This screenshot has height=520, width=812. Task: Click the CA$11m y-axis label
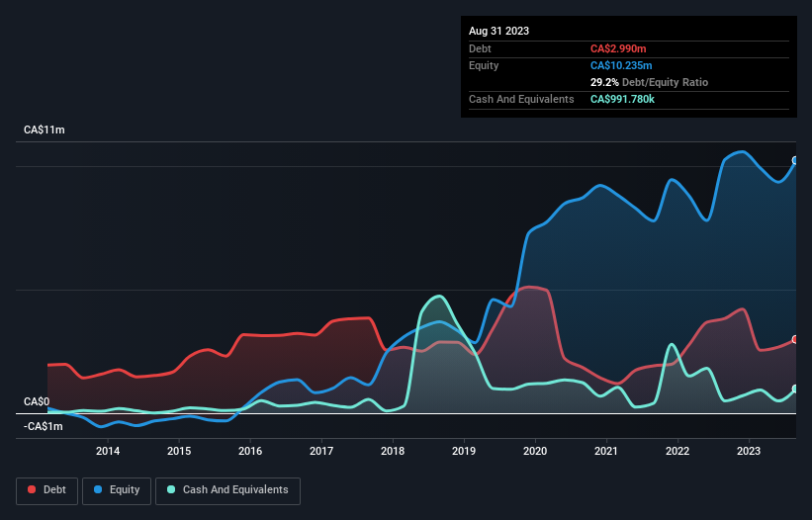[45, 130]
